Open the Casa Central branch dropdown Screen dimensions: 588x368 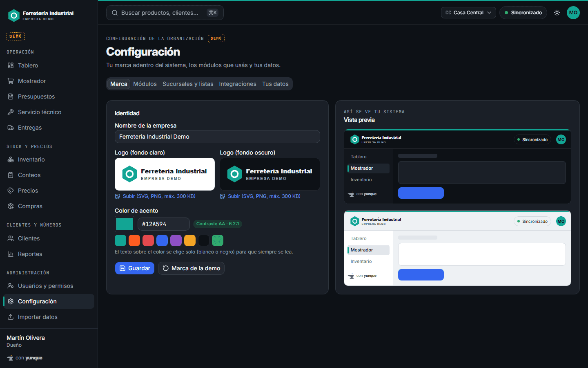(468, 13)
